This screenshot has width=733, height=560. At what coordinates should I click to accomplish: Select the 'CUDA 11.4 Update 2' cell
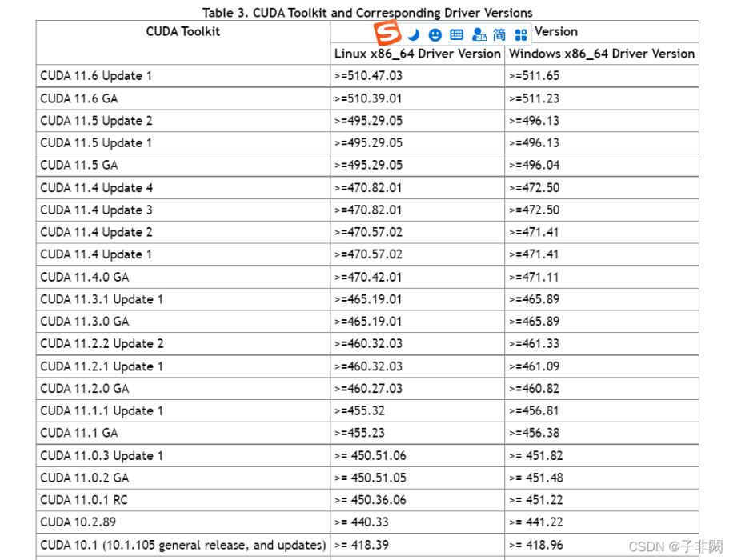pos(182,232)
